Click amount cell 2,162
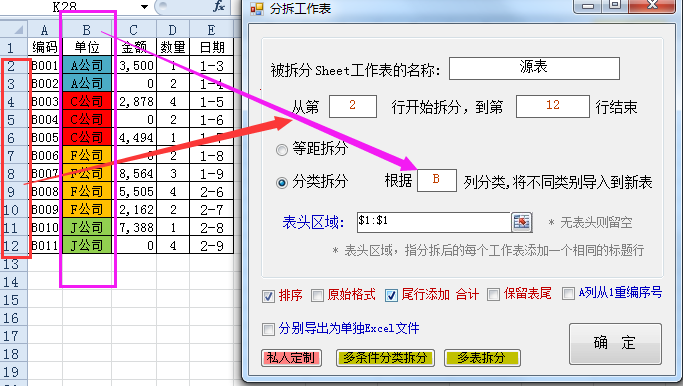Image resolution: width=683 pixels, height=386 pixels. click(134, 210)
